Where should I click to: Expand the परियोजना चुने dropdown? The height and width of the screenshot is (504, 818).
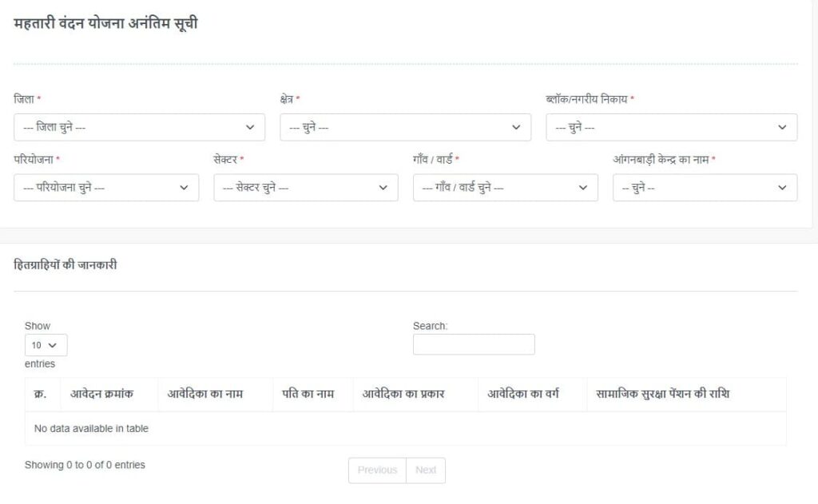coord(106,188)
